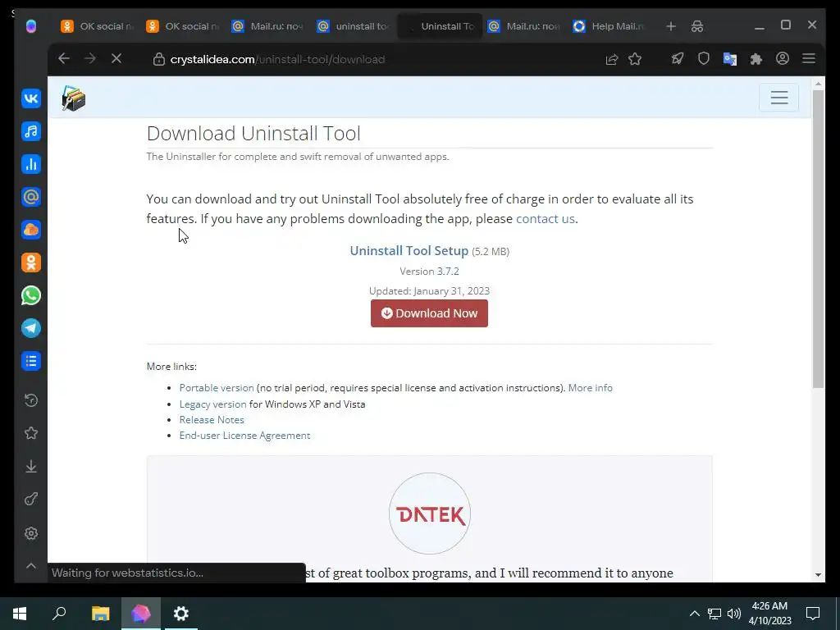Click the Uninstall Tool site logo
The image size is (840, 630).
tap(73, 98)
